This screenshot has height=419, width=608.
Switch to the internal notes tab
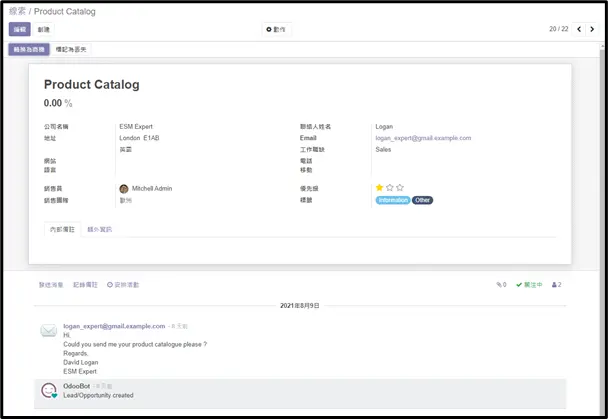(x=62, y=229)
